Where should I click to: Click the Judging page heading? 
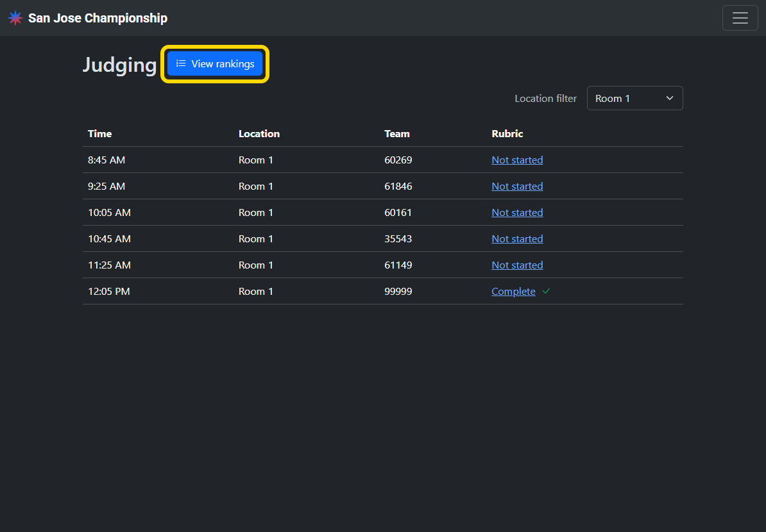click(x=119, y=65)
